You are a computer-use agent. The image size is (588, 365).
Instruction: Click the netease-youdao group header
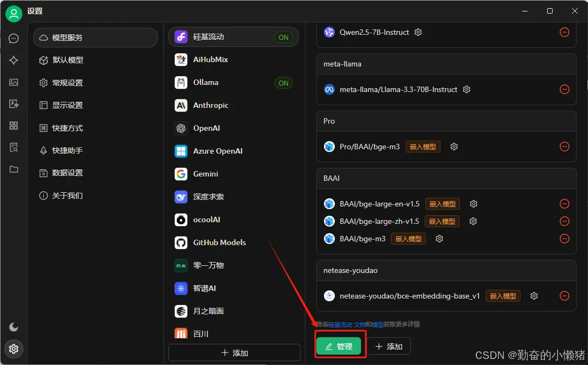tap(446, 270)
